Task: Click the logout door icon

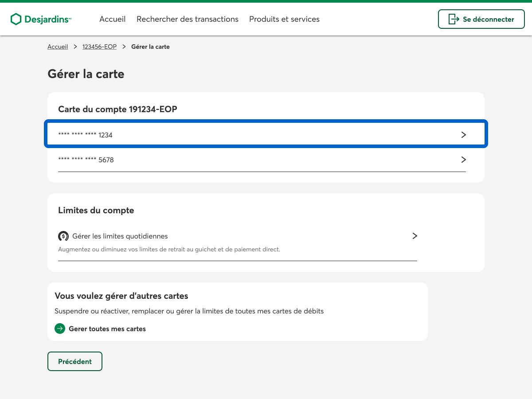Action: point(454,19)
